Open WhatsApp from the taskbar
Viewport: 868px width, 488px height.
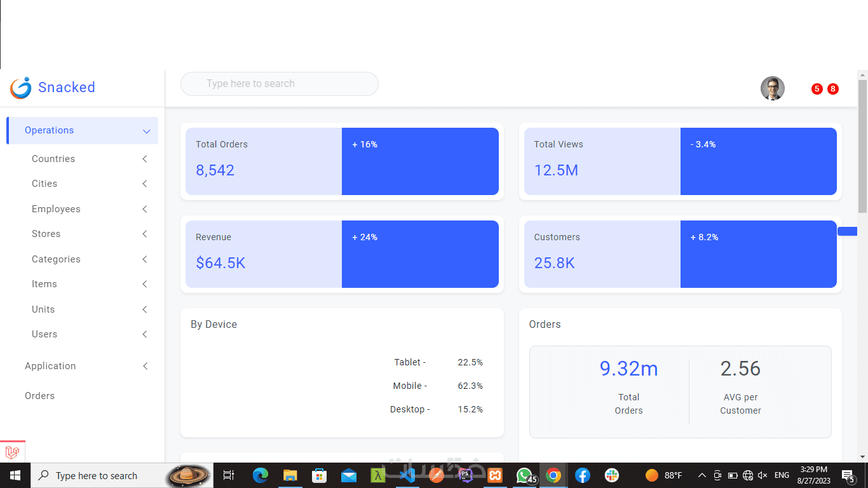(x=524, y=475)
